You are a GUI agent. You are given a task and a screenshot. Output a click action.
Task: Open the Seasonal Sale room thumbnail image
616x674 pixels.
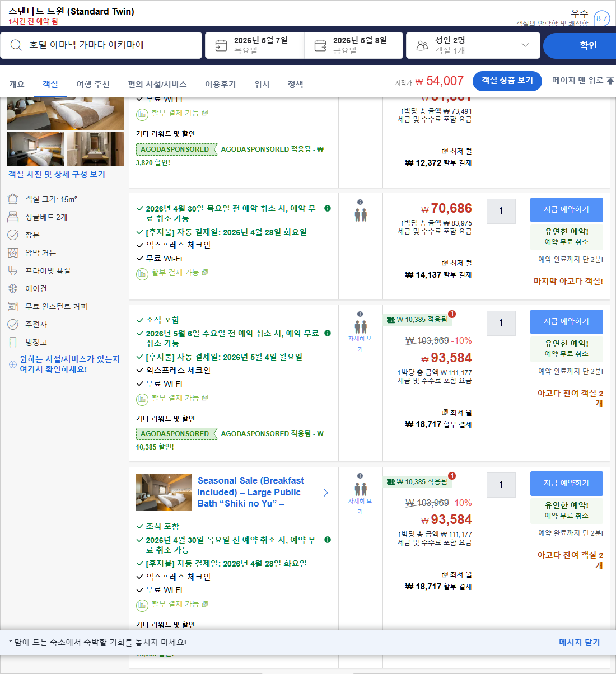164,492
